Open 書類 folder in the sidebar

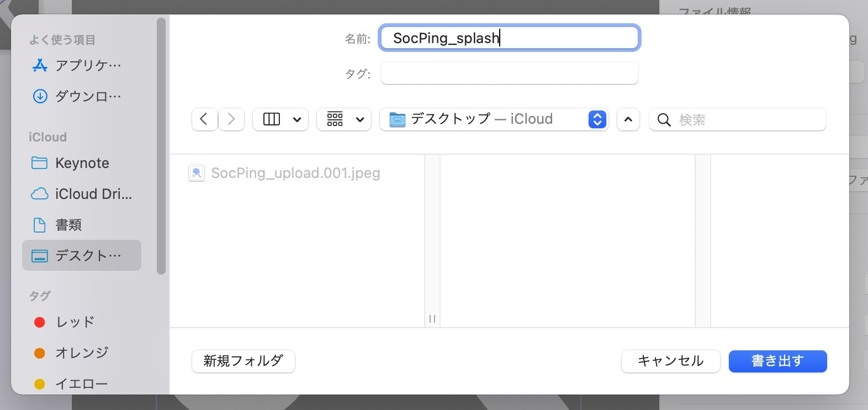[x=82, y=225]
